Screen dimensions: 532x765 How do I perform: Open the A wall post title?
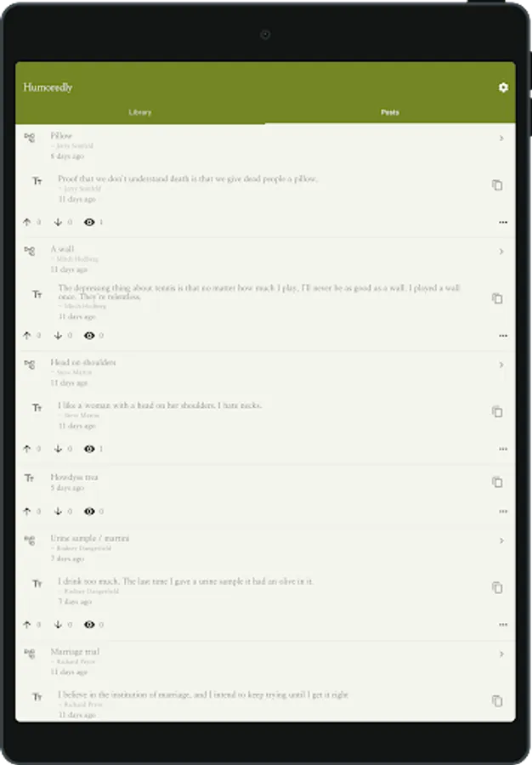62,249
